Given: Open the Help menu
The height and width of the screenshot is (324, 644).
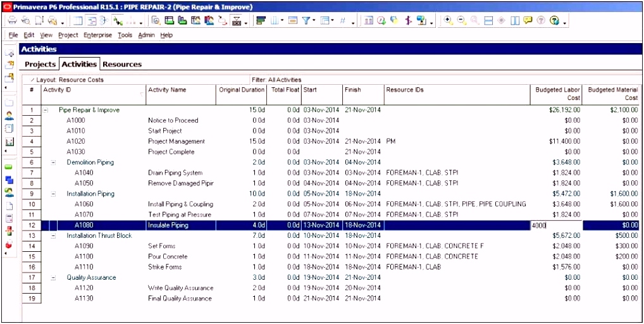Looking at the screenshot, I should click(166, 35).
